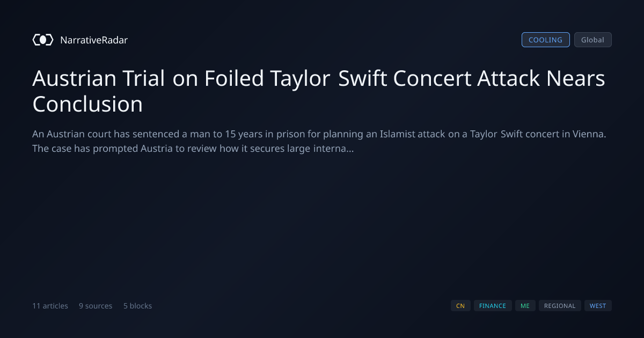Open the Austrian Trial headline
644x338 pixels.
tap(319, 91)
